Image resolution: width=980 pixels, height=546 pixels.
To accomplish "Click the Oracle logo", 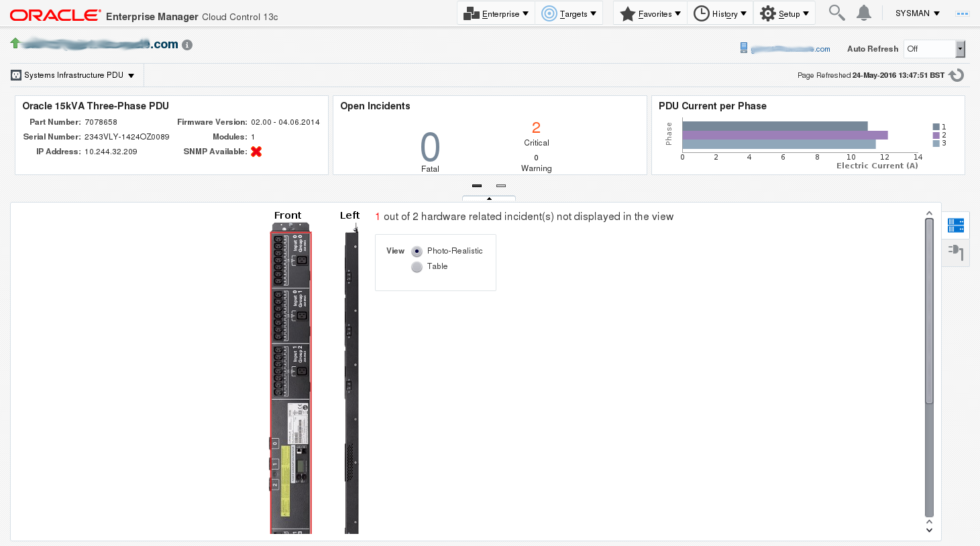I will pyautogui.click(x=55, y=15).
